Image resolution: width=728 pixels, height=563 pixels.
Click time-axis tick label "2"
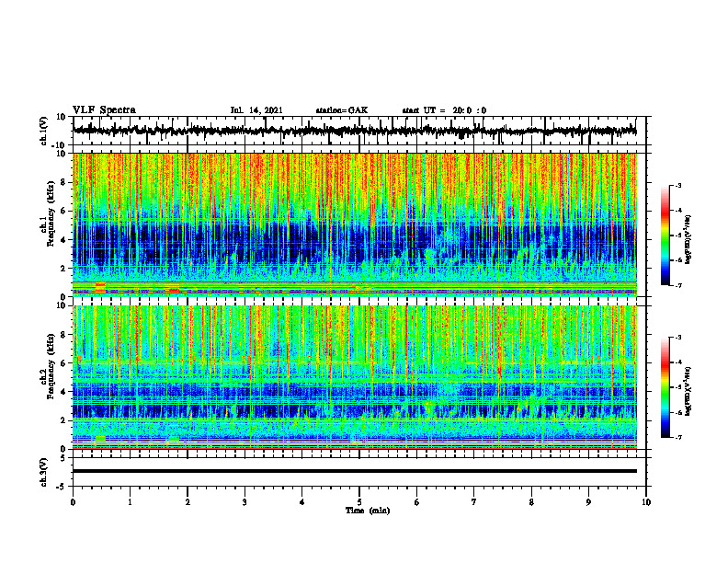[x=188, y=502]
